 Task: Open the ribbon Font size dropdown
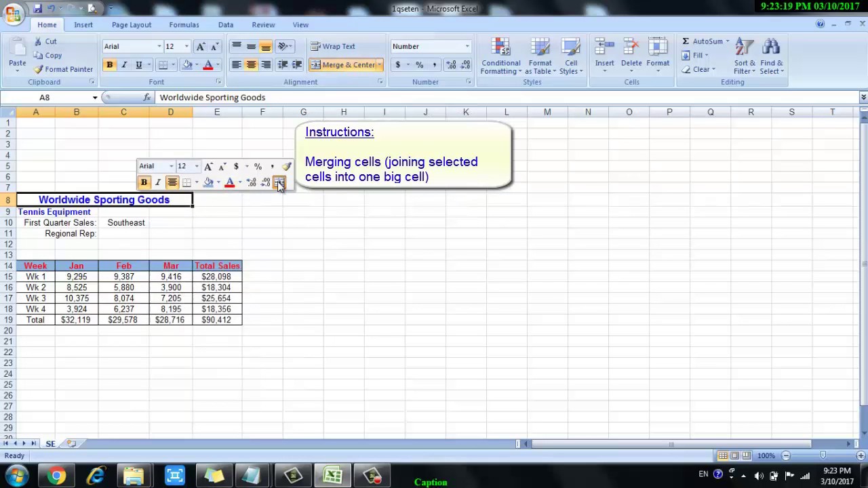point(186,46)
